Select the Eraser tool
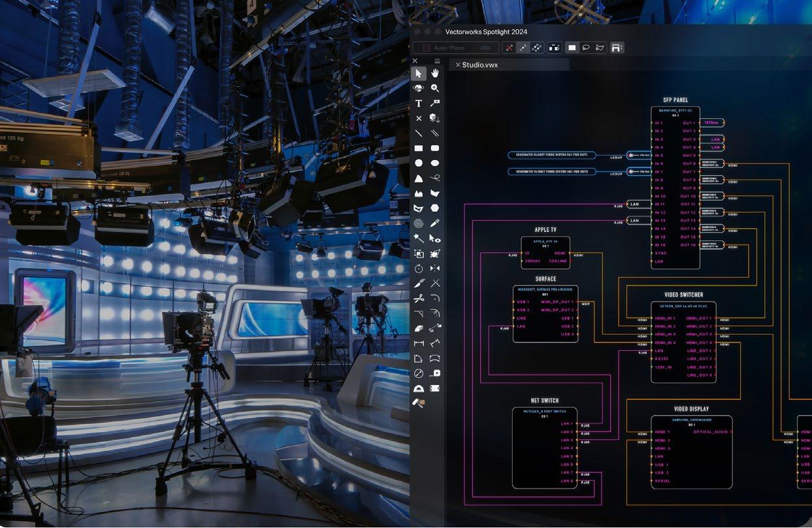This screenshot has width=812, height=528. pos(419,328)
